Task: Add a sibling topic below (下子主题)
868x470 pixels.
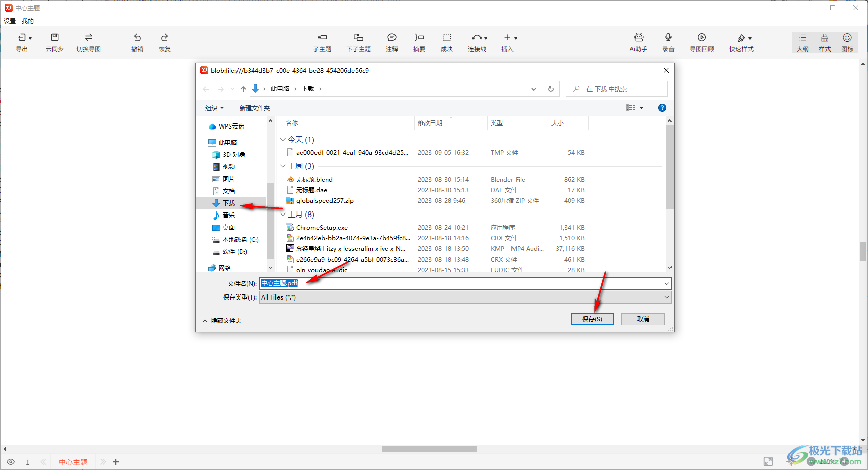Action: [359, 42]
